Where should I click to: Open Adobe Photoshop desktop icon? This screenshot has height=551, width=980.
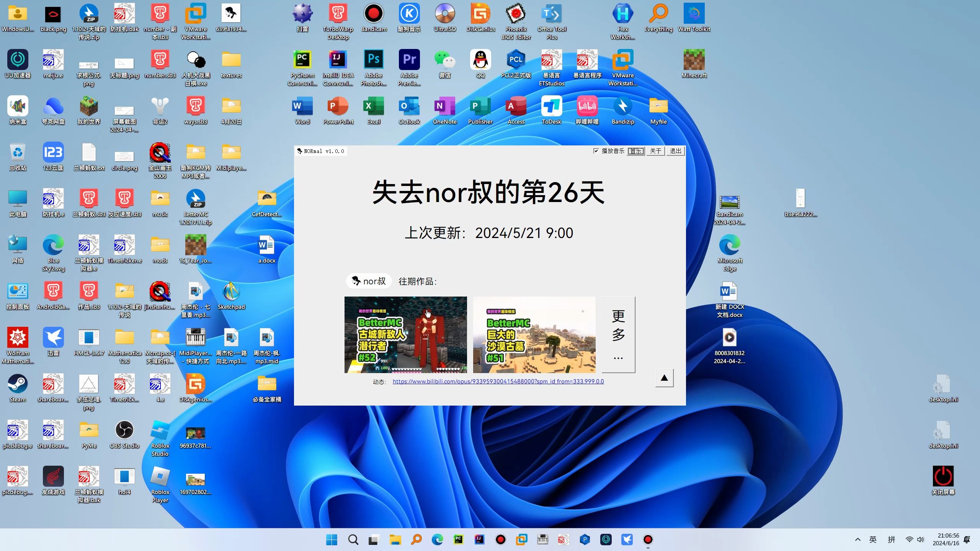tap(374, 68)
